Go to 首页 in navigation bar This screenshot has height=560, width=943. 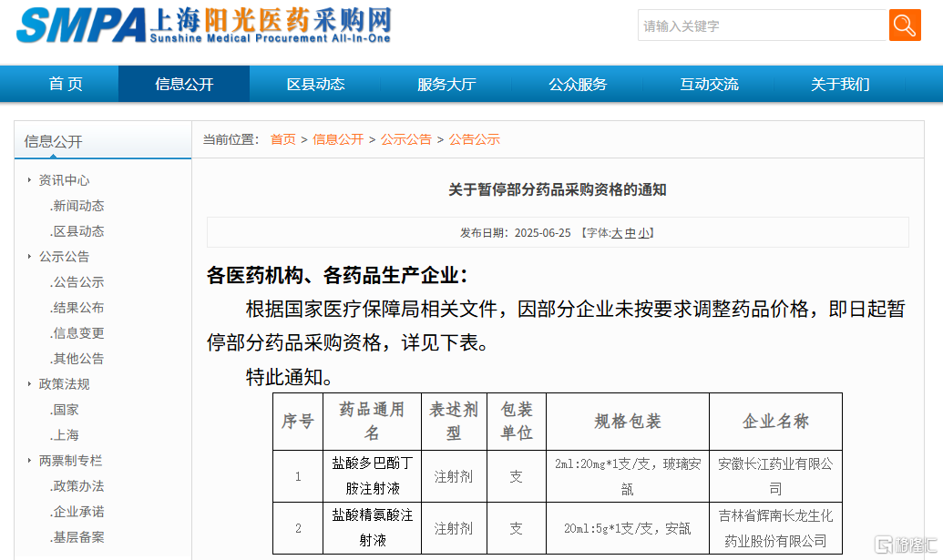66,84
